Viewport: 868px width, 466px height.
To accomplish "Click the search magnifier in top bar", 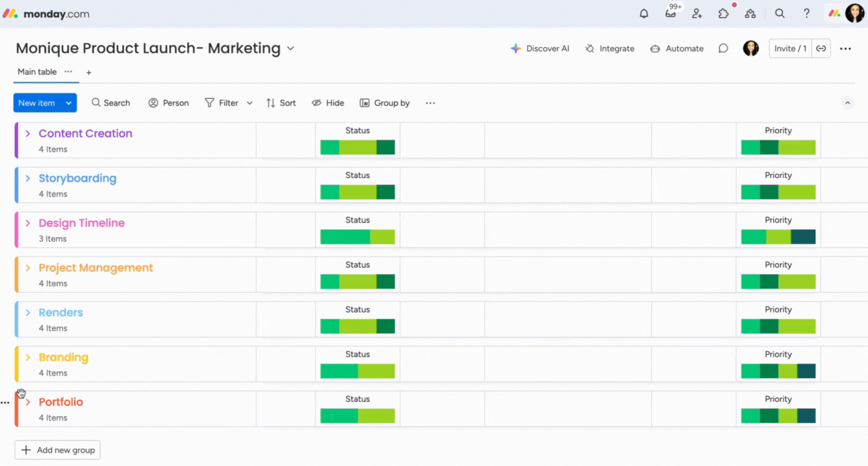I will (x=780, y=14).
